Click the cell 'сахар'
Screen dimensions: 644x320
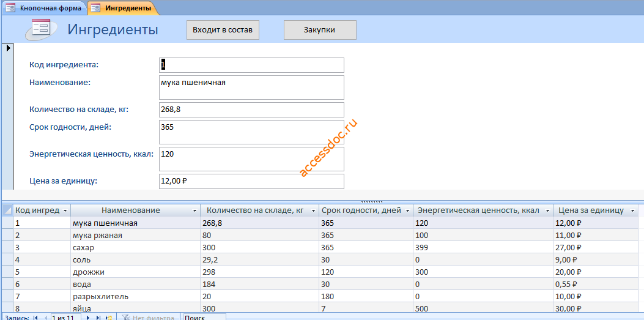point(136,248)
